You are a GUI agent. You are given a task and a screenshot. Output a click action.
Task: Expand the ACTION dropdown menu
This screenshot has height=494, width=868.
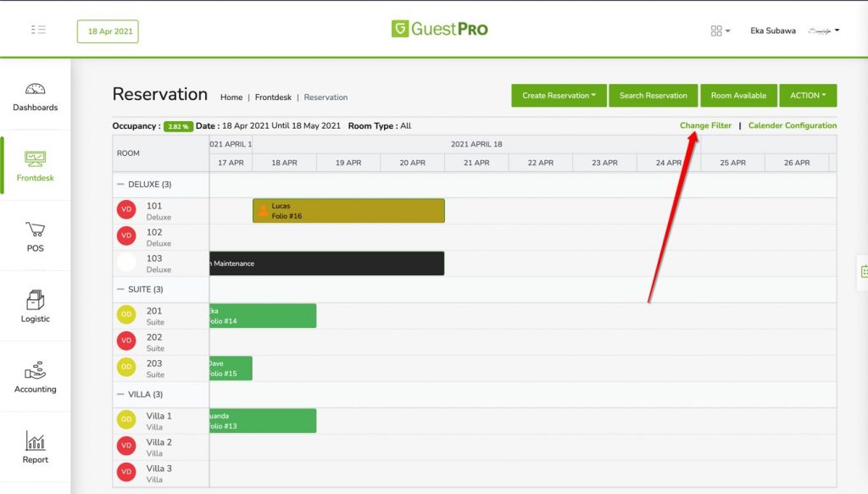807,96
